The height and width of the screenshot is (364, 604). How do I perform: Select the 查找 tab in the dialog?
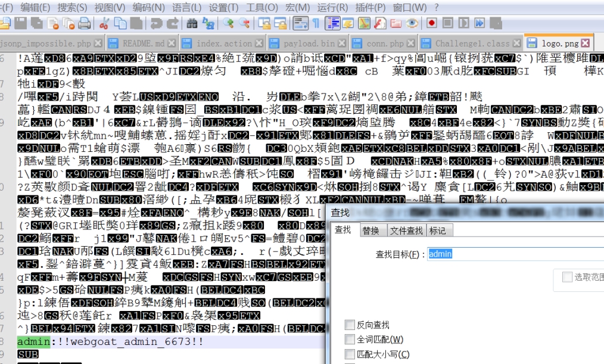343,229
